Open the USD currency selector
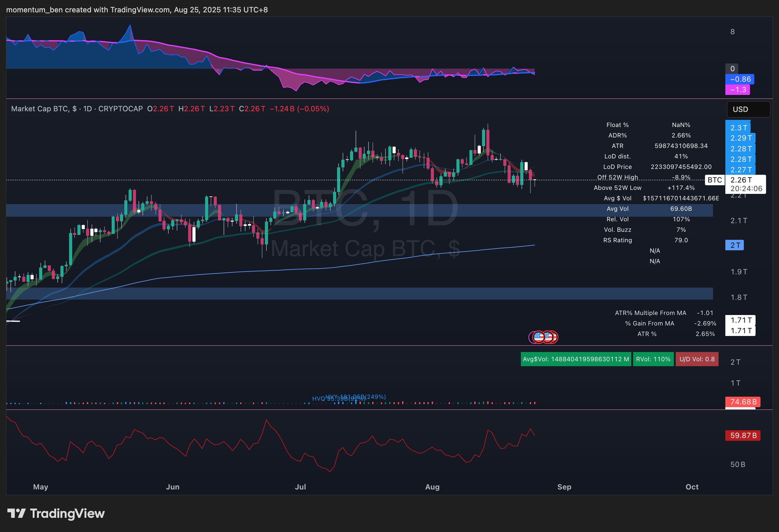779x532 pixels. click(748, 109)
